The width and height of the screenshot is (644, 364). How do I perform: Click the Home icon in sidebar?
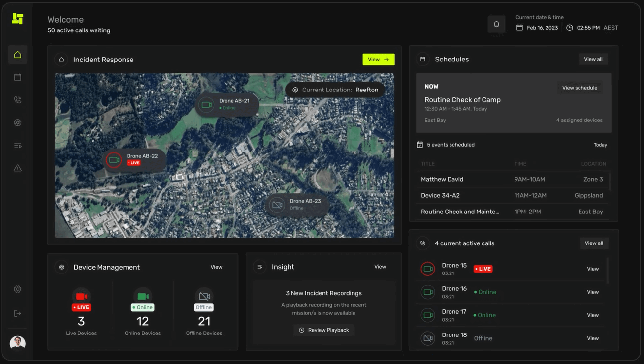point(18,55)
